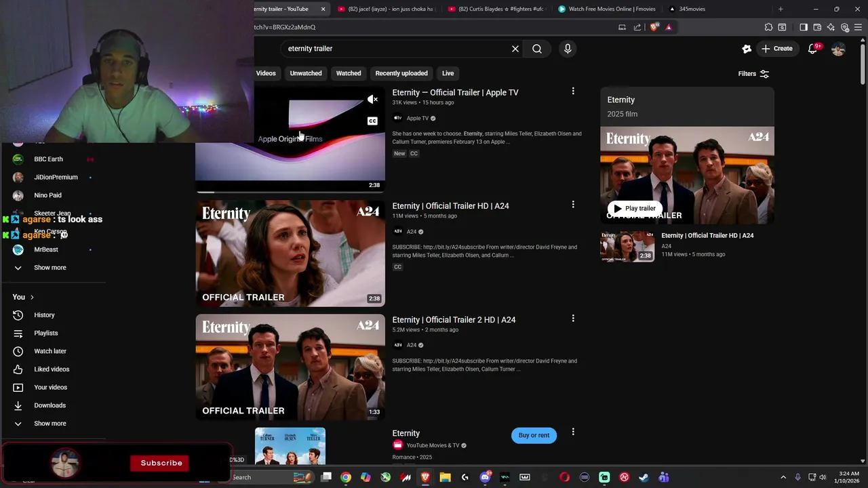This screenshot has width=868, height=488.
Task: Open the sparkle icon left of Create
Action: pyautogui.click(x=747, y=49)
